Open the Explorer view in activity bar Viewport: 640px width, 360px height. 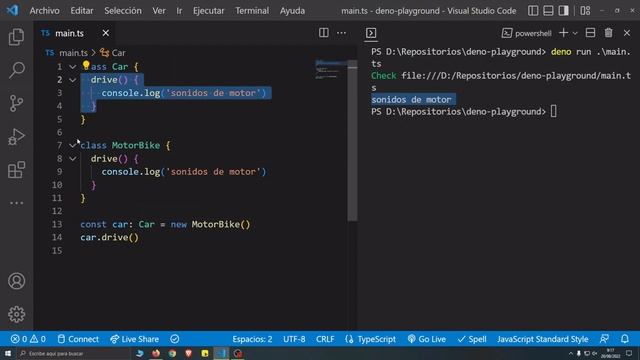[x=16, y=37]
